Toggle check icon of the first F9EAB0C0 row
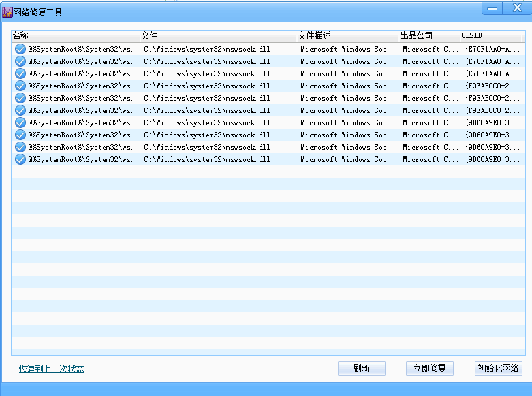This screenshot has width=532, height=396. point(20,86)
